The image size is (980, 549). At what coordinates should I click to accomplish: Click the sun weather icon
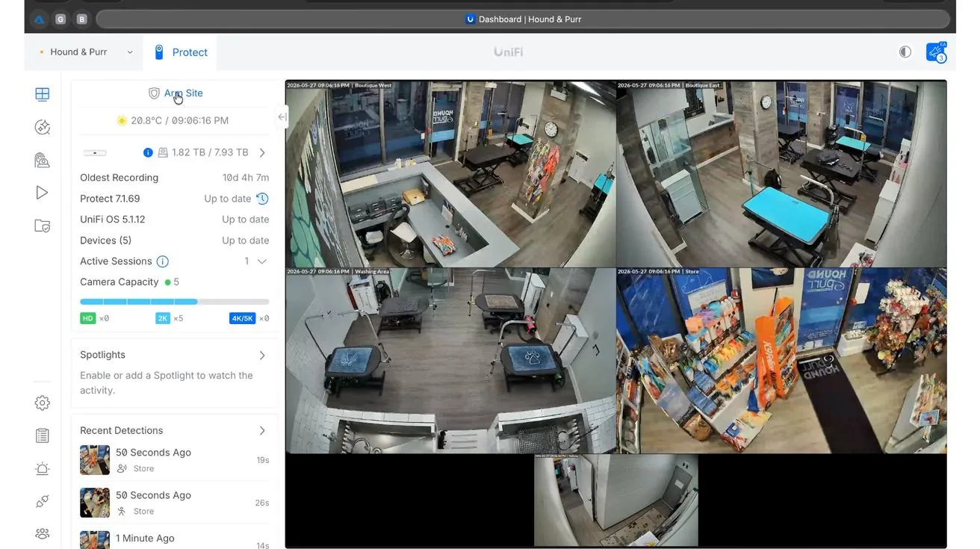point(122,120)
